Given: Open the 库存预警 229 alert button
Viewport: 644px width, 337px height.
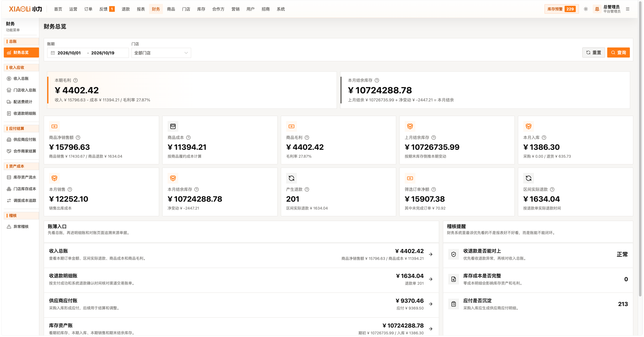Looking at the screenshot, I should pos(561,9).
